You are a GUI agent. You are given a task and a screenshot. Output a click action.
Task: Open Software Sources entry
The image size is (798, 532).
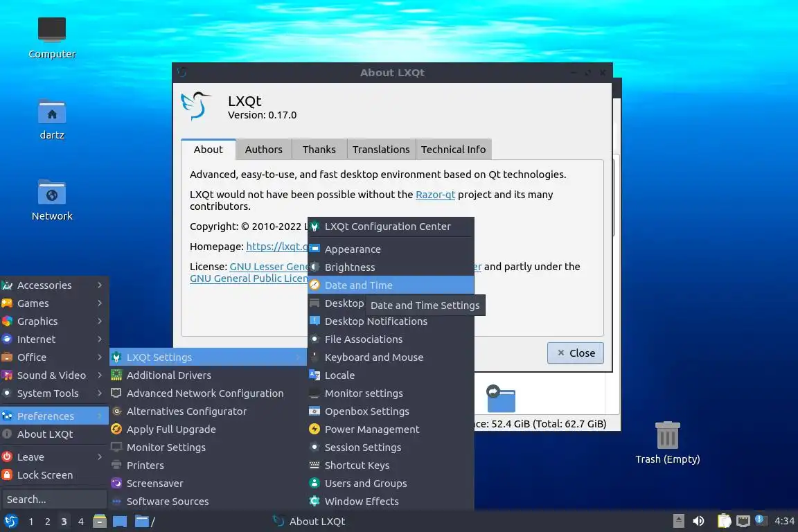[208, 501]
